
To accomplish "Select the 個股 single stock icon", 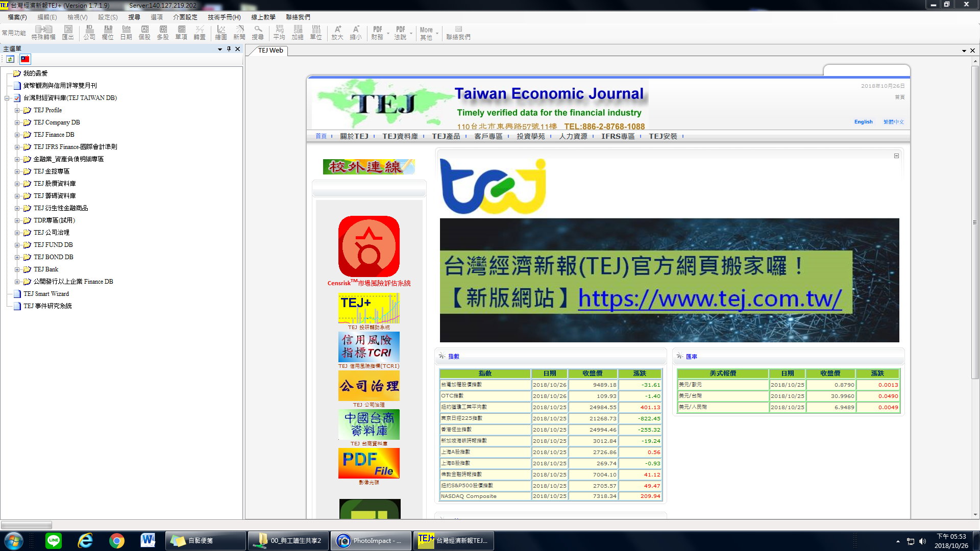I will [x=144, y=33].
